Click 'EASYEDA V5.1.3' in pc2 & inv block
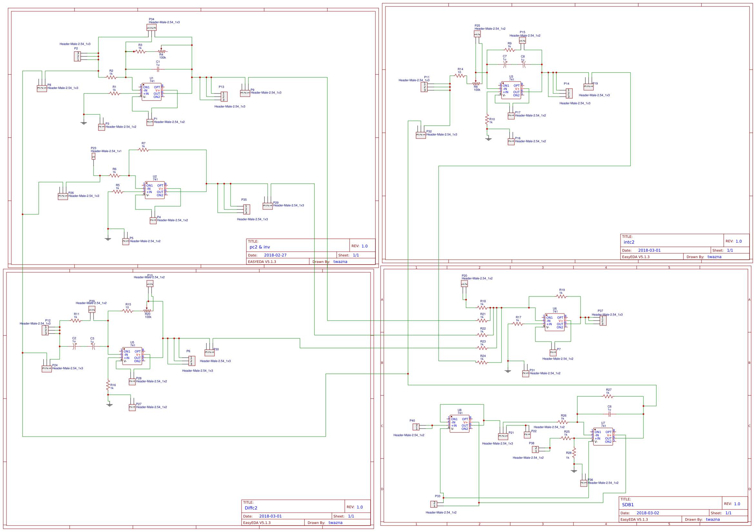 point(262,262)
